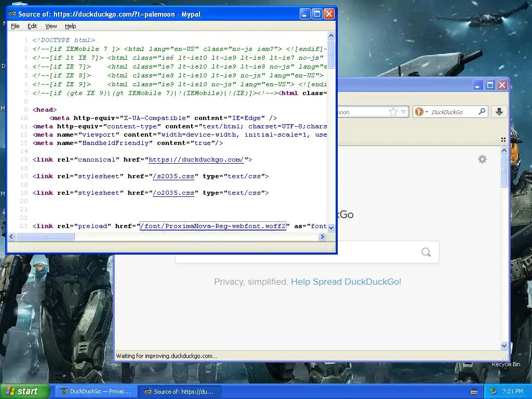Viewport: 532px width, 399px height.
Task: Maximize the Mypal browser window
Action: (x=490, y=85)
